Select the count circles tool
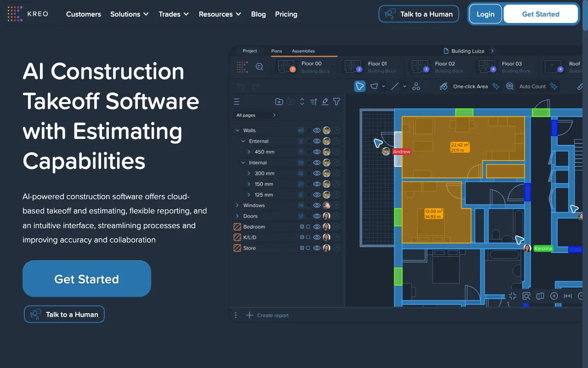The image size is (588, 368). [x=416, y=86]
